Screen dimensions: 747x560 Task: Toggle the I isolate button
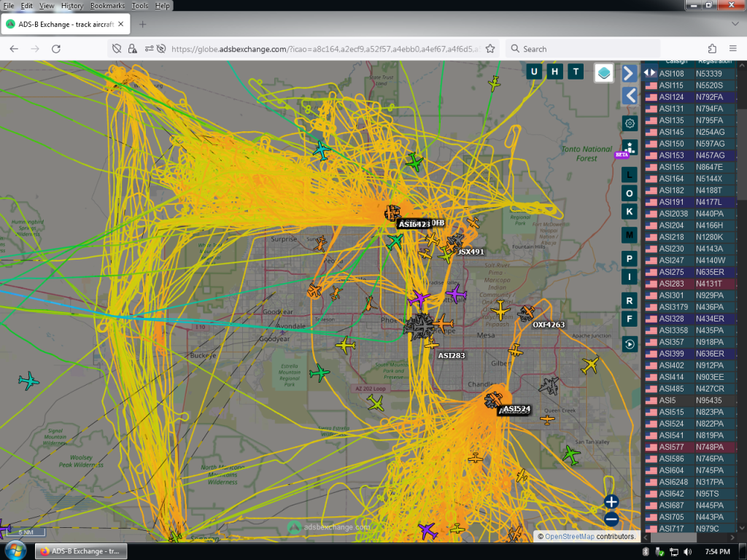click(x=630, y=276)
